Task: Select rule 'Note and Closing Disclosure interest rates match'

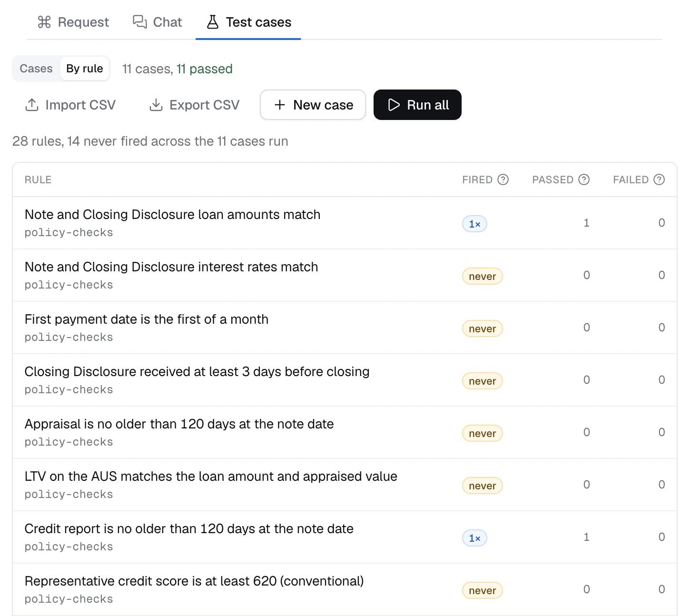Action: pyautogui.click(x=345, y=275)
